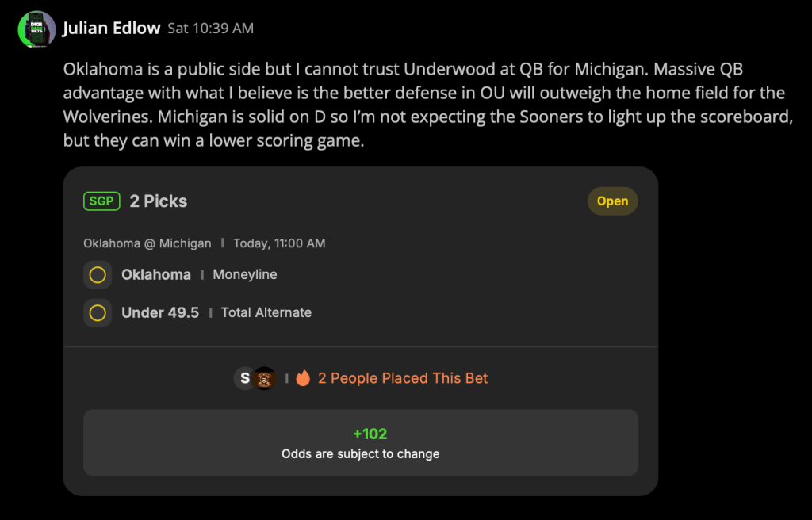Select the 2 Picks heading
Image resolution: width=812 pixels, height=520 pixels.
(158, 201)
